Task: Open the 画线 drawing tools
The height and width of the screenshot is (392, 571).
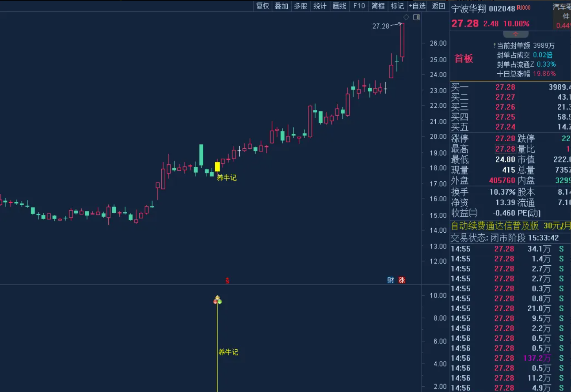Action: point(339,6)
